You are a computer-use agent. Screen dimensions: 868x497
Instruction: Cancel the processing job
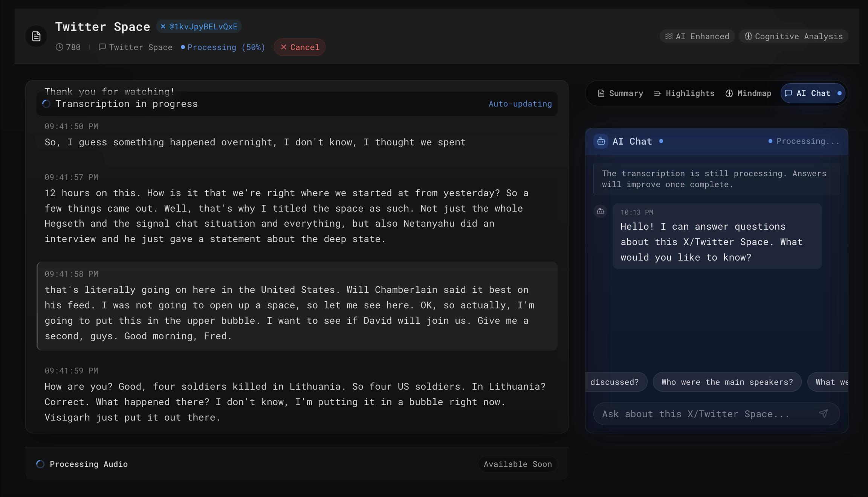[x=300, y=47]
